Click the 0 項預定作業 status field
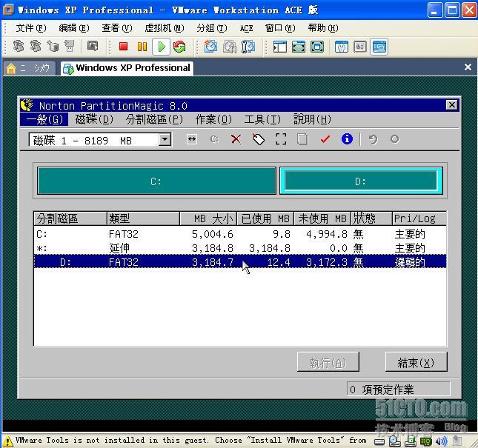Image resolution: width=478 pixels, height=448 pixels. pyautogui.click(x=398, y=390)
